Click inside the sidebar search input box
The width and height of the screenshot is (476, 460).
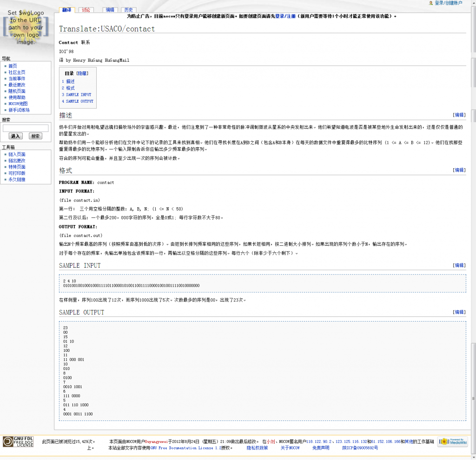point(26,128)
